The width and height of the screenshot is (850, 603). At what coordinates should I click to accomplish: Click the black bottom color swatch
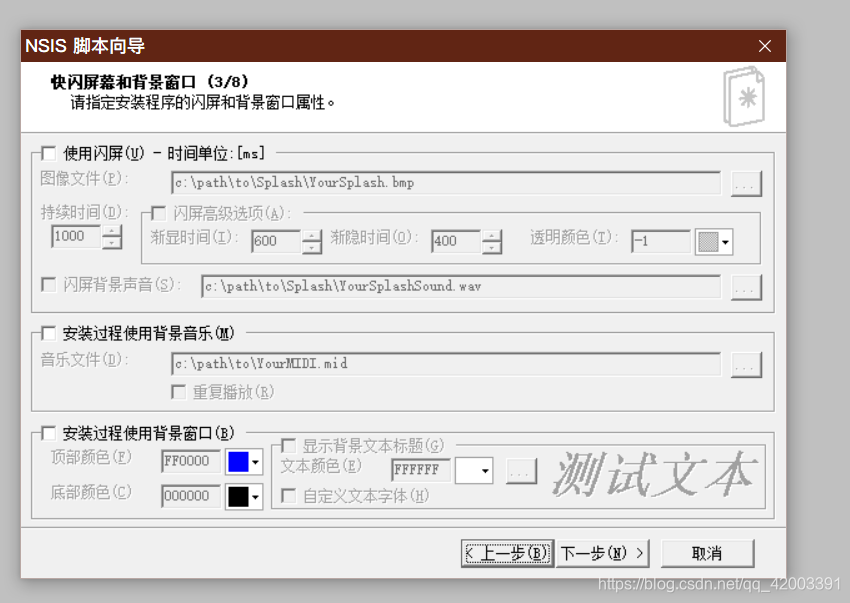239,497
